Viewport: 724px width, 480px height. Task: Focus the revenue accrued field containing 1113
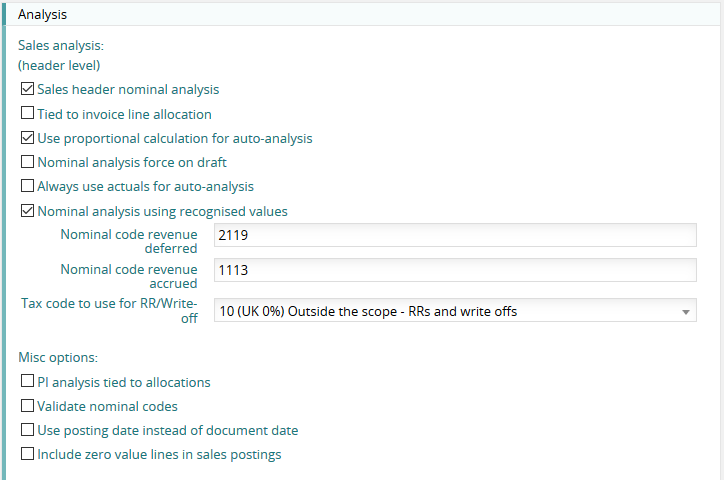pyautogui.click(x=455, y=270)
